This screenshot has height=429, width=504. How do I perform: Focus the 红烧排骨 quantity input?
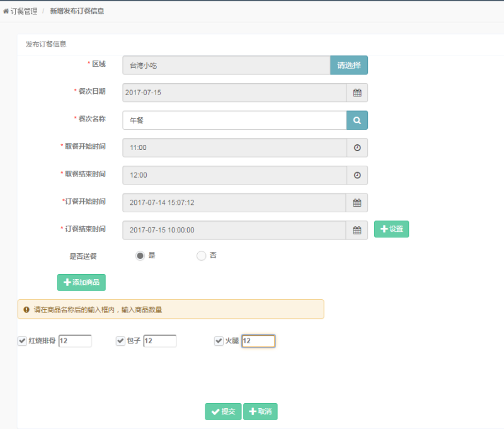[75, 341]
